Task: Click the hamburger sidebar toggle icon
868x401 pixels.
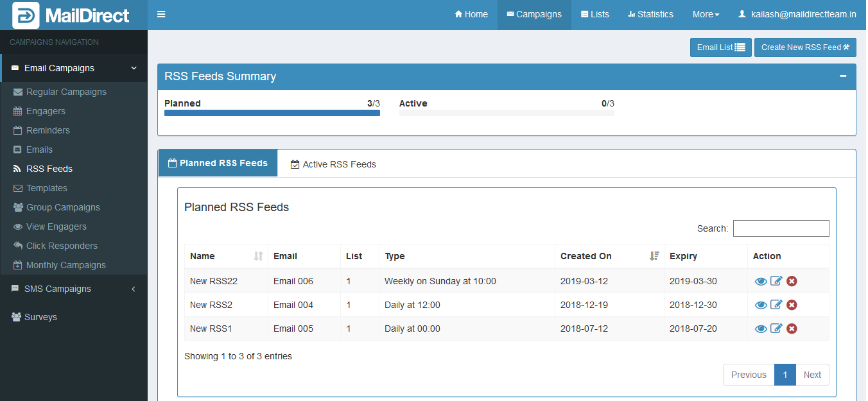Action: [x=161, y=14]
